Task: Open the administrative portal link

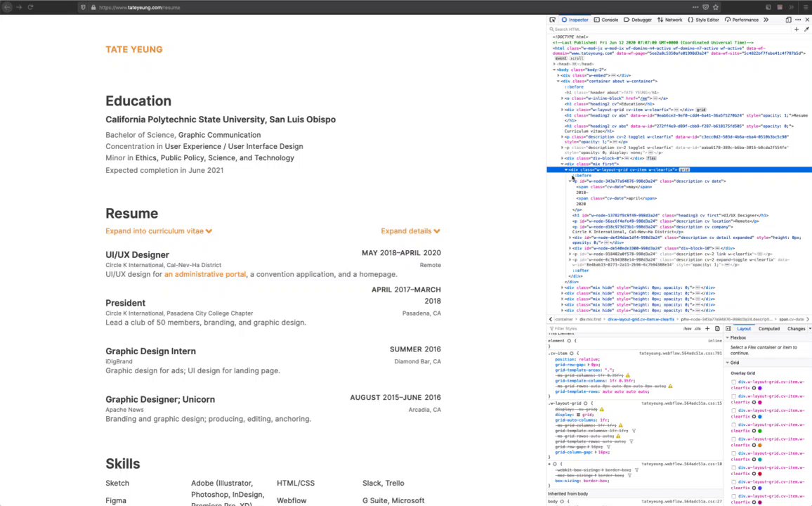Action: pyautogui.click(x=205, y=275)
